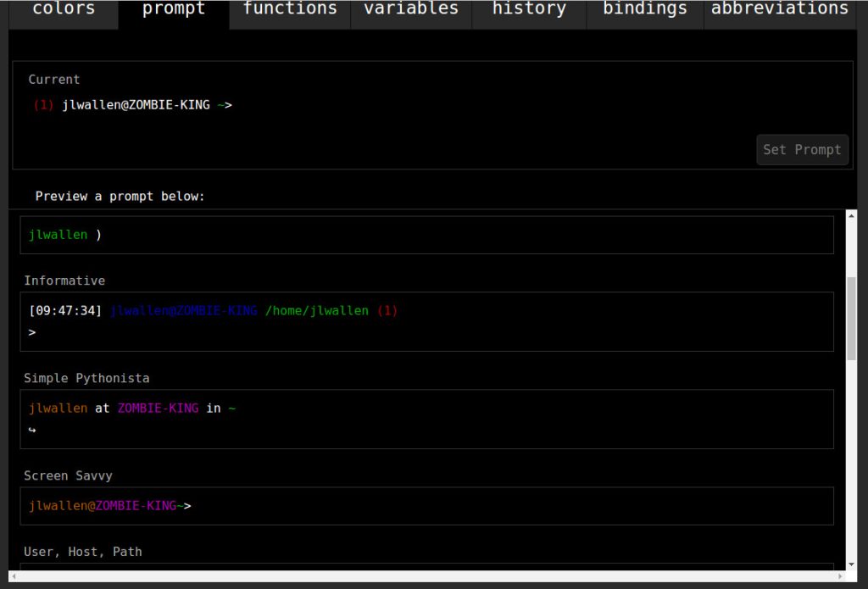The width and height of the screenshot is (868, 589).
Task: Select the Informative prompt preview box
Action: pyautogui.click(x=426, y=321)
